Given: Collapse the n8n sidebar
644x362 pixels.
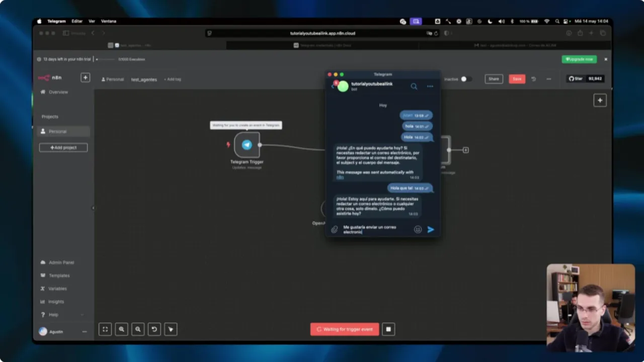Looking at the screenshot, I should click(x=93, y=208).
